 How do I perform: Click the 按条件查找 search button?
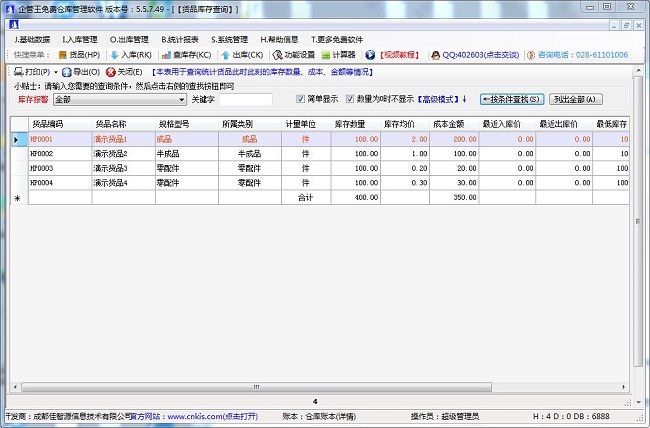tap(511, 99)
